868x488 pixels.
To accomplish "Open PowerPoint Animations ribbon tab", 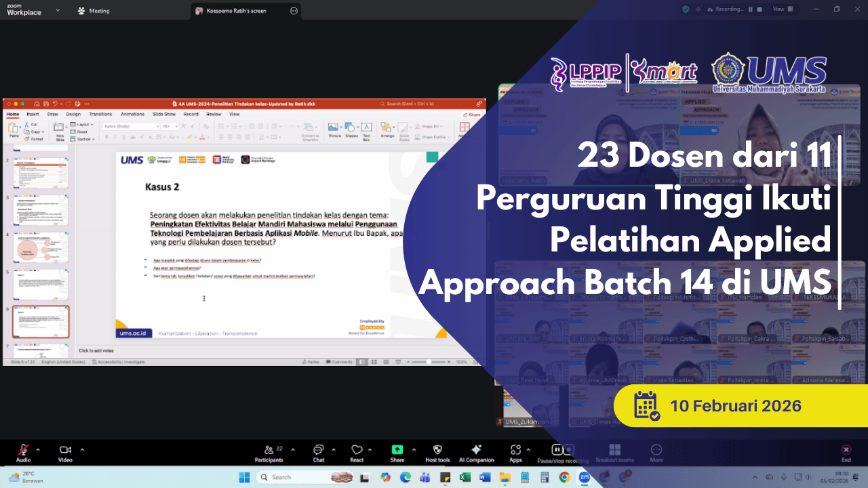I will [132, 114].
